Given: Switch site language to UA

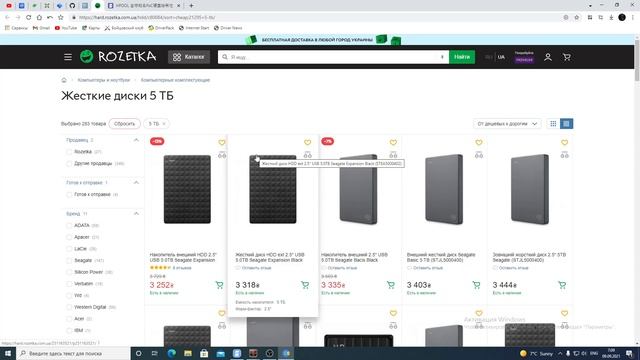Looking at the screenshot, I should point(501,57).
